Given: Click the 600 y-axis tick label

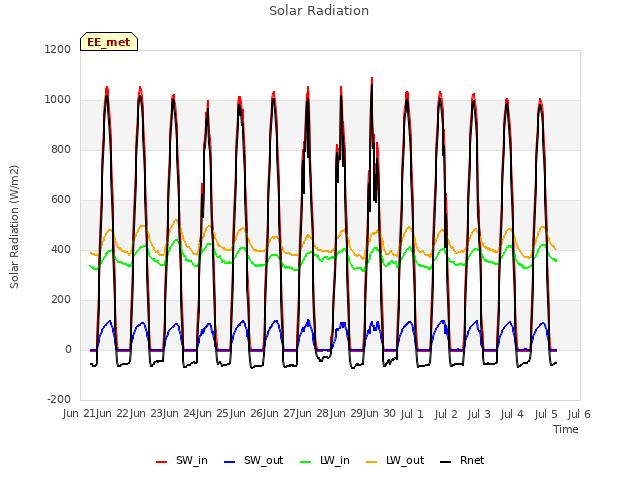Looking at the screenshot, I should point(61,200).
